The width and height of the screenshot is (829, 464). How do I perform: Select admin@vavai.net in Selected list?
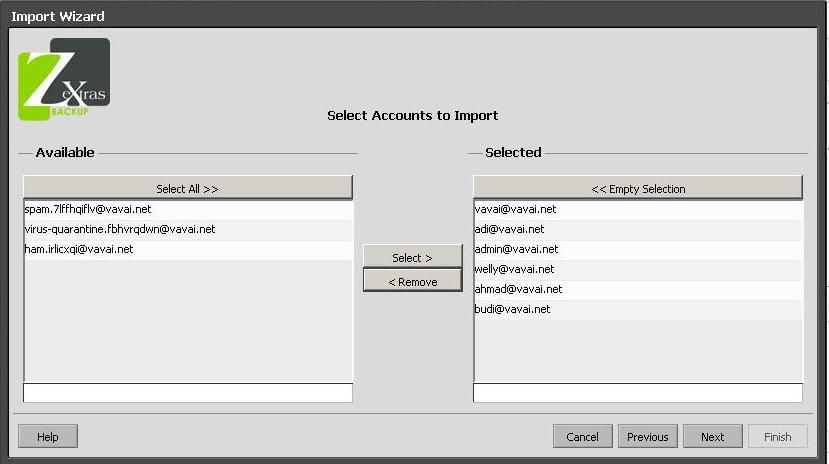pos(638,249)
